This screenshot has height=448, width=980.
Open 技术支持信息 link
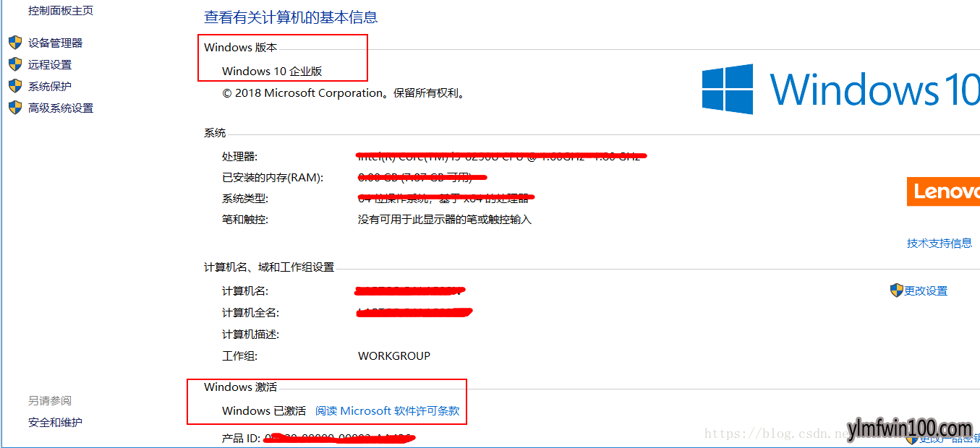click(x=939, y=243)
